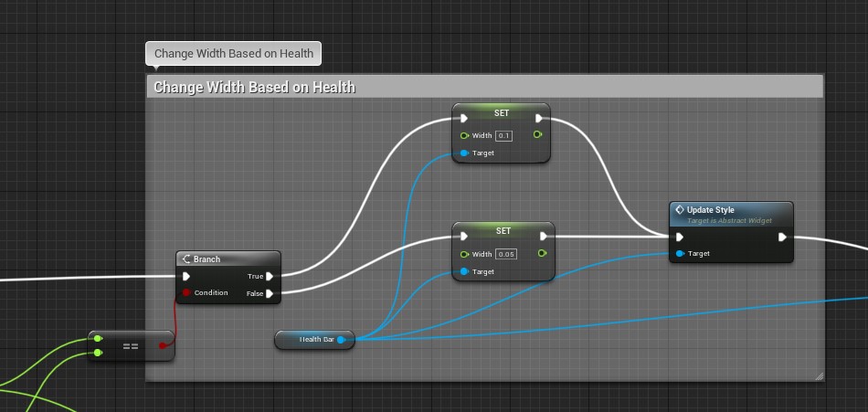The image size is (868, 412).
Task: Select the Health Bar variable node
Action: (x=311, y=340)
